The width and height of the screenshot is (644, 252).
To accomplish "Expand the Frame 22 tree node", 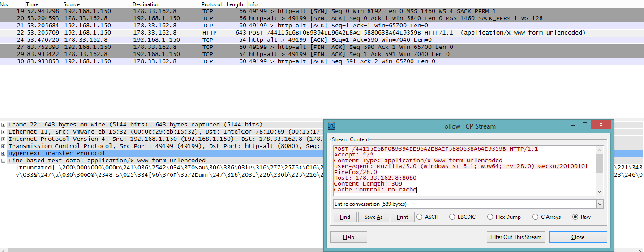I will tap(4, 125).
